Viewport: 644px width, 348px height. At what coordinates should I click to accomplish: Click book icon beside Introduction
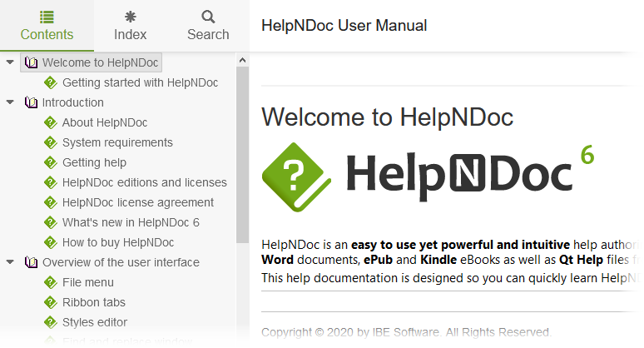pos(31,102)
